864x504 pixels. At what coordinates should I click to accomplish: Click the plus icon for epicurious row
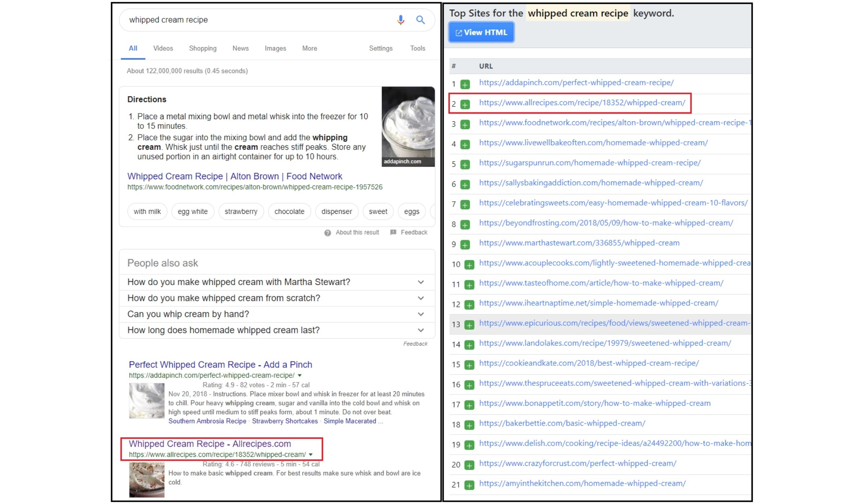pyautogui.click(x=469, y=325)
